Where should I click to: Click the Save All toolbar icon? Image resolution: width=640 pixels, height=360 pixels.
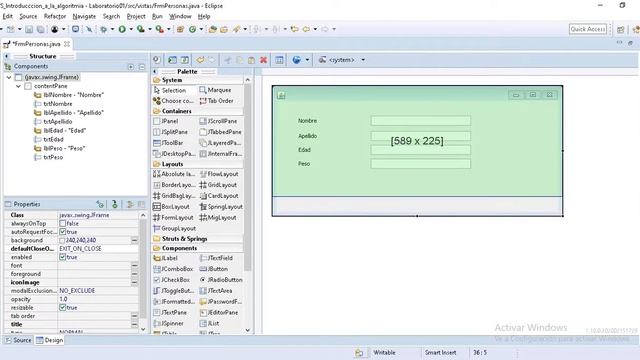41,29
